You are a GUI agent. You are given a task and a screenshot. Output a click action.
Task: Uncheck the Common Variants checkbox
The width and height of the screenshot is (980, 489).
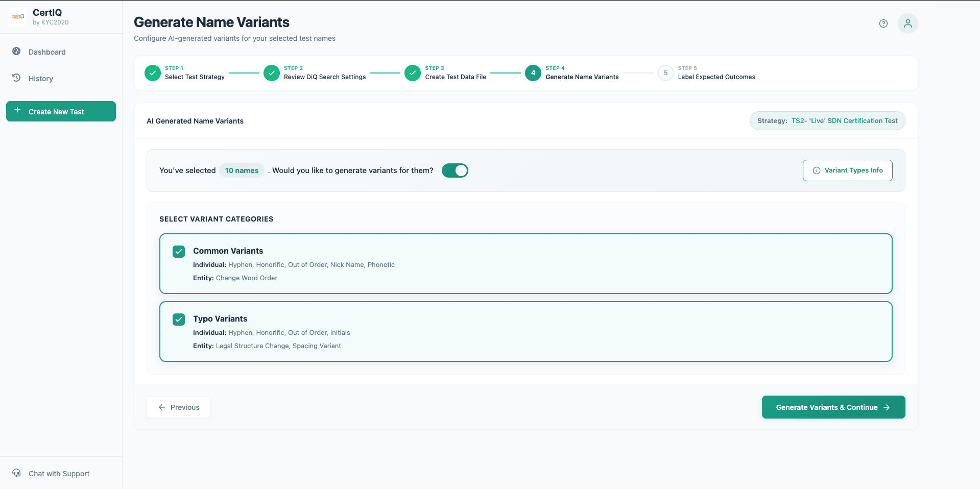click(179, 252)
